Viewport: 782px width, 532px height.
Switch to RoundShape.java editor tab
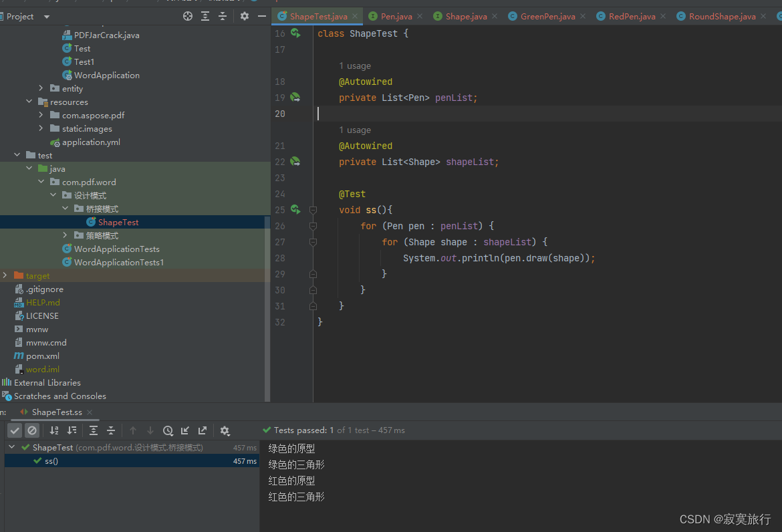click(x=722, y=17)
